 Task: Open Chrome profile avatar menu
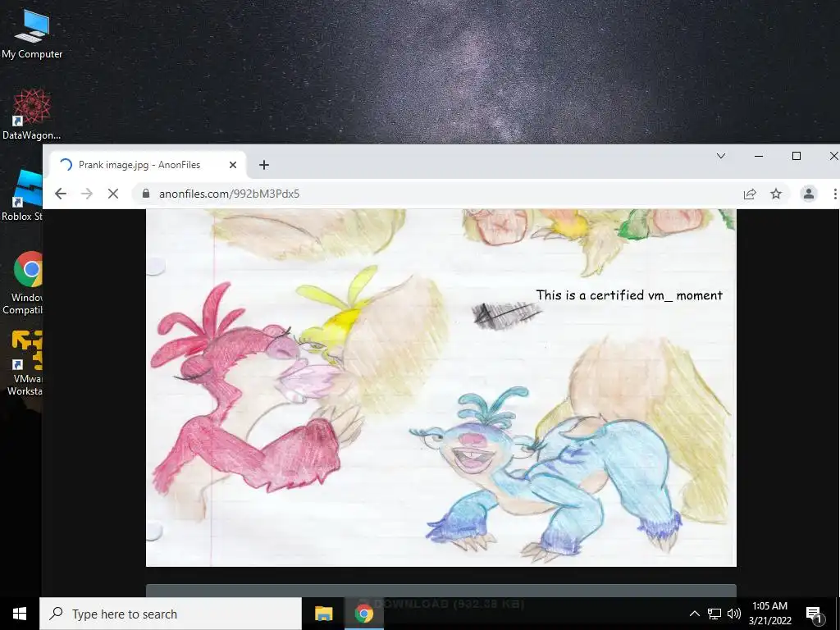pos(808,194)
